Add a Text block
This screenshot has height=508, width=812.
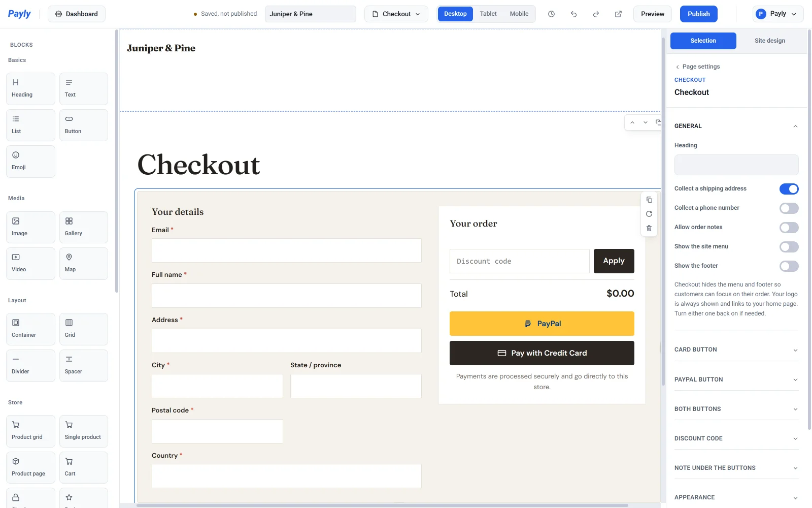(84, 89)
